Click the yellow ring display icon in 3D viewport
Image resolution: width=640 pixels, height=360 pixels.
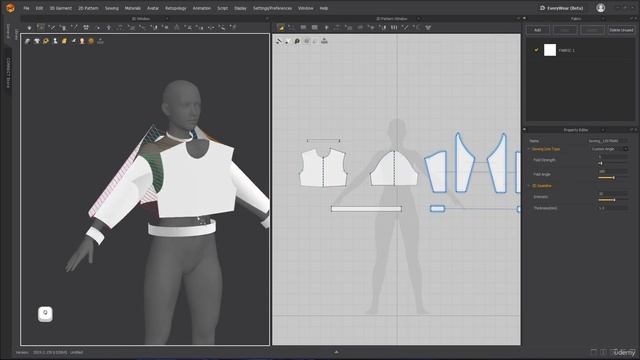click(x=46, y=41)
